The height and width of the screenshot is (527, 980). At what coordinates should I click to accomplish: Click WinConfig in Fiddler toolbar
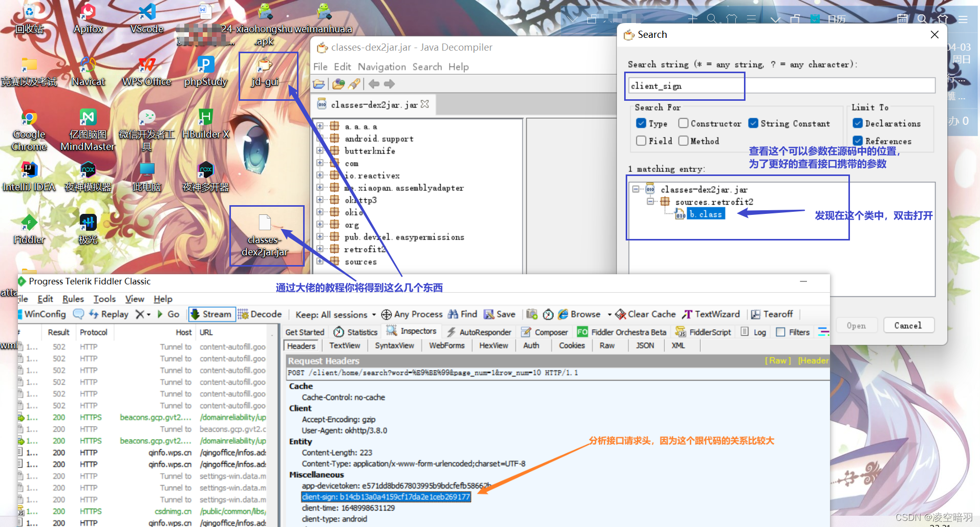pyautogui.click(x=41, y=314)
